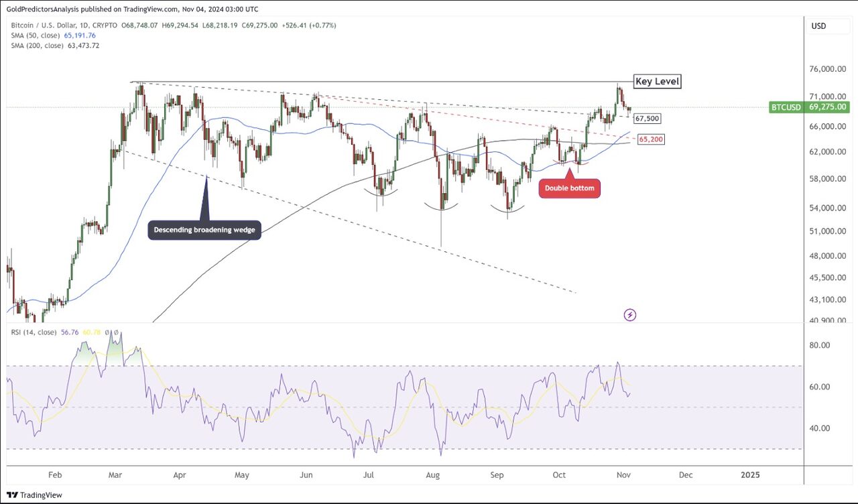Click the 67,500 price label

point(648,119)
